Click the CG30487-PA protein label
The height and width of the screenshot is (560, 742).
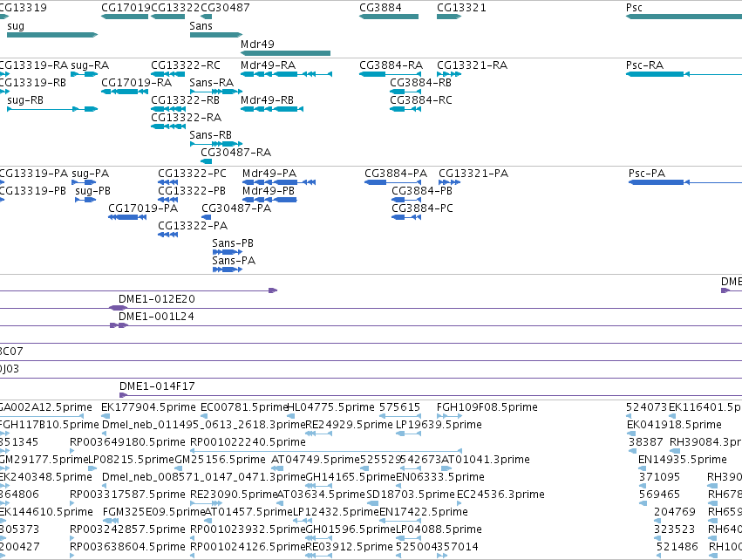pos(236,208)
